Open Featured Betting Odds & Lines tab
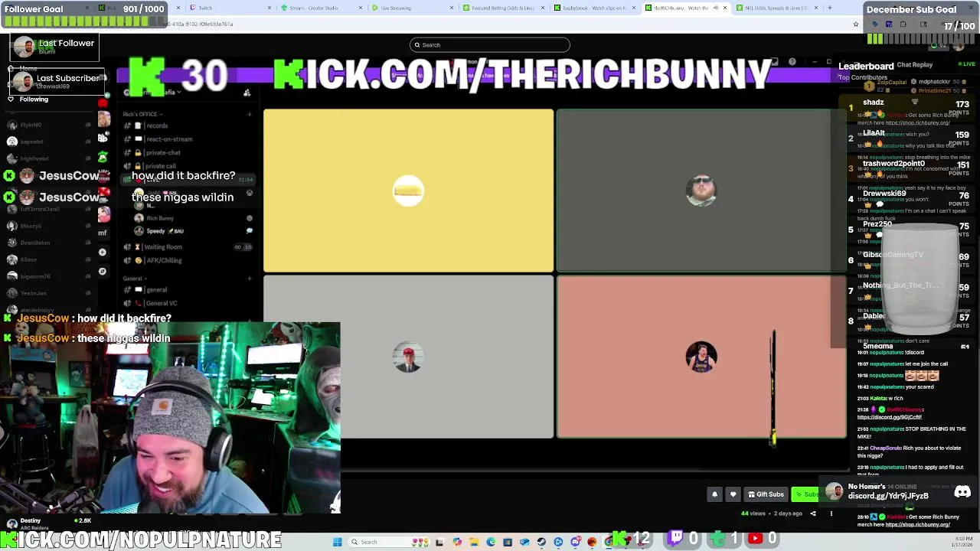The height and width of the screenshot is (551, 980). [x=503, y=8]
